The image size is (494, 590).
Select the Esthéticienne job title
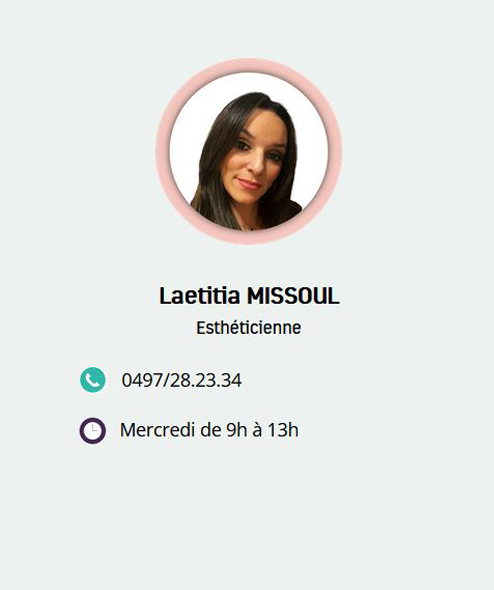click(248, 328)
